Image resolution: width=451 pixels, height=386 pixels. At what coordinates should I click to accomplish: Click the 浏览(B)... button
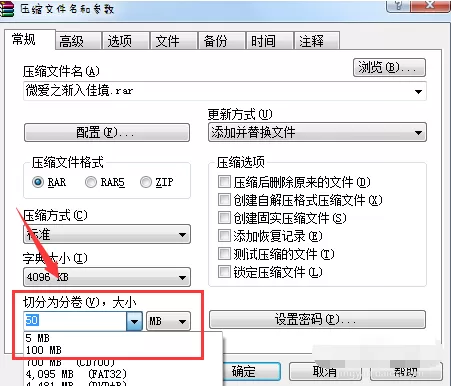click(x=389, y=68)
